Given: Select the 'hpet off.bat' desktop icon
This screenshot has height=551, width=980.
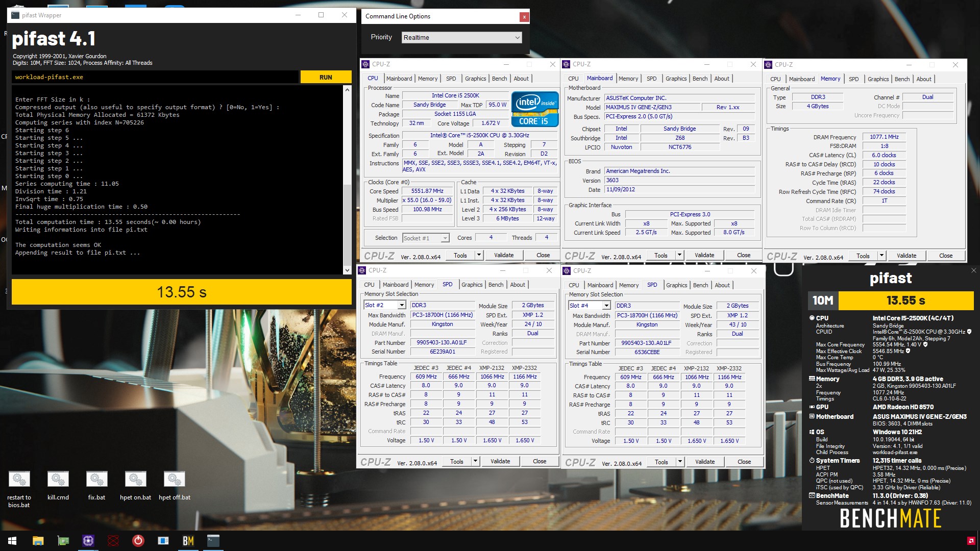Looking at the screenshot, I should tap(175, 486).
